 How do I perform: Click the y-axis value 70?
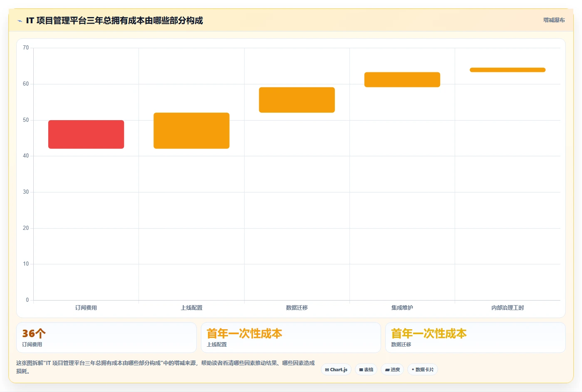coord(26,48)
